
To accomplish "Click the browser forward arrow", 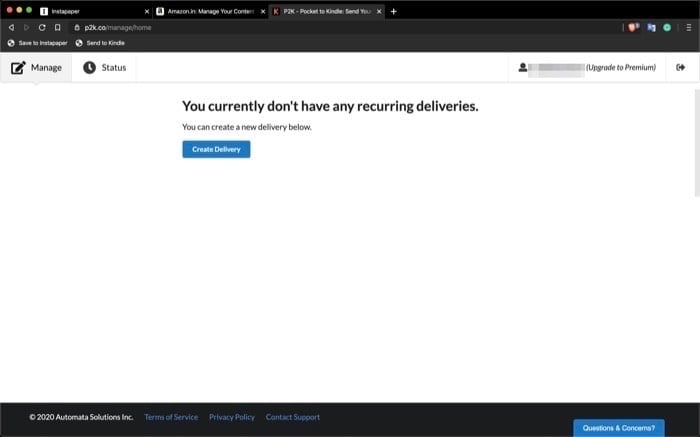I will tap(26, 28).
